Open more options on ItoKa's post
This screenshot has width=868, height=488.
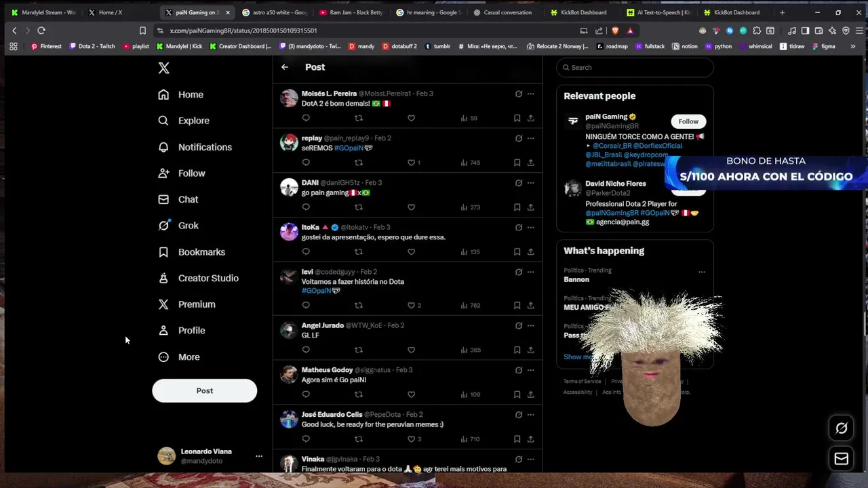[x=531, y=228]
